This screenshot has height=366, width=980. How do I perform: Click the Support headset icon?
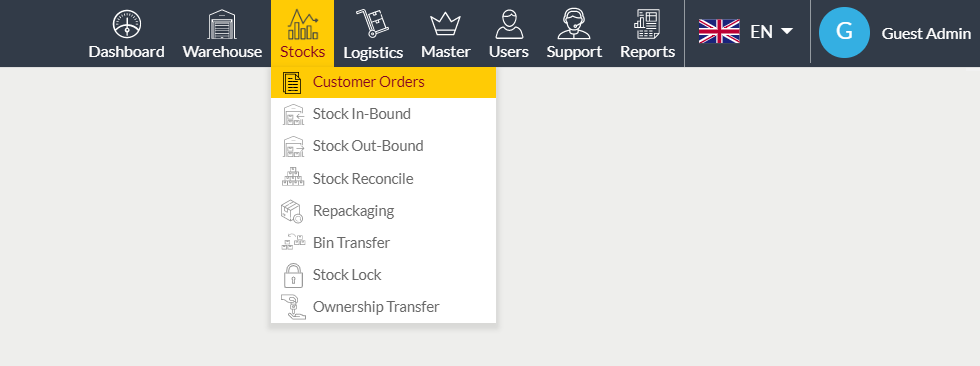click(574, 24)
